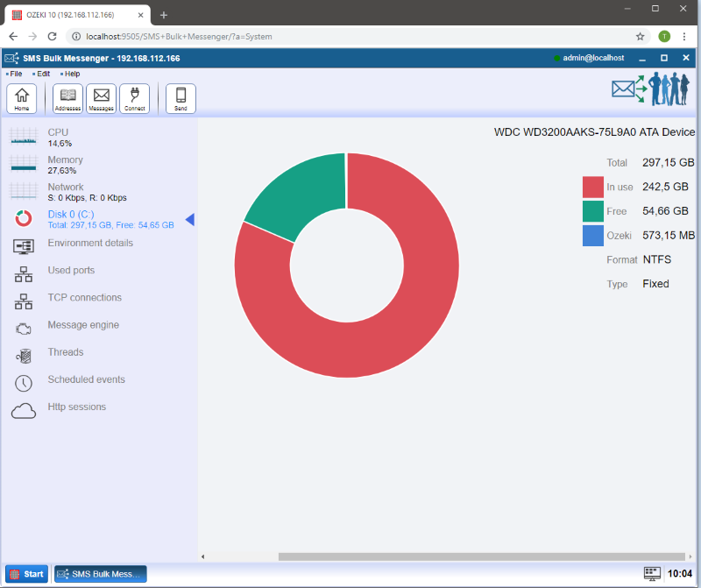Click the Connect plug icon
Viewport: 701px width, 588px height.
(x=134, y=98)
